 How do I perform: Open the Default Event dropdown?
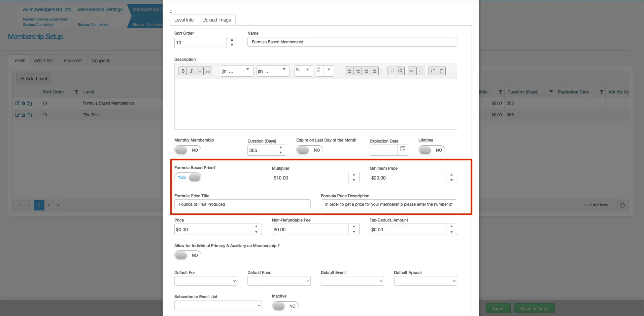(352, 281)
